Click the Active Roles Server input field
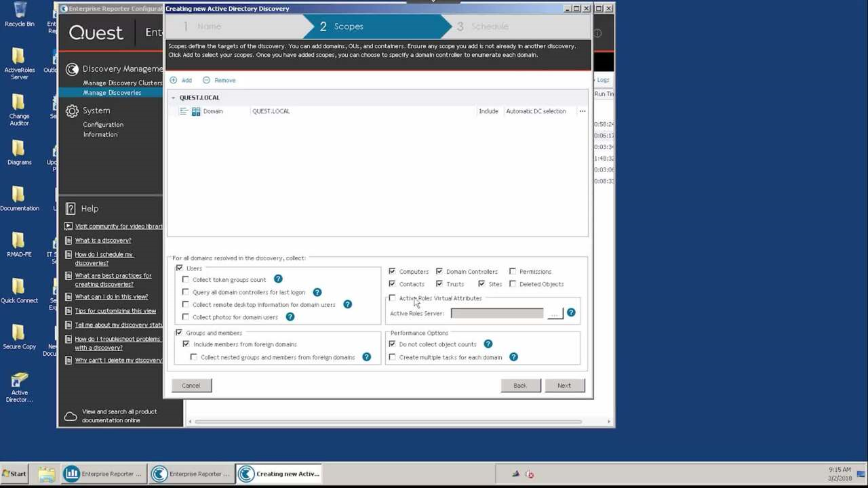 (x=496, y=312)
